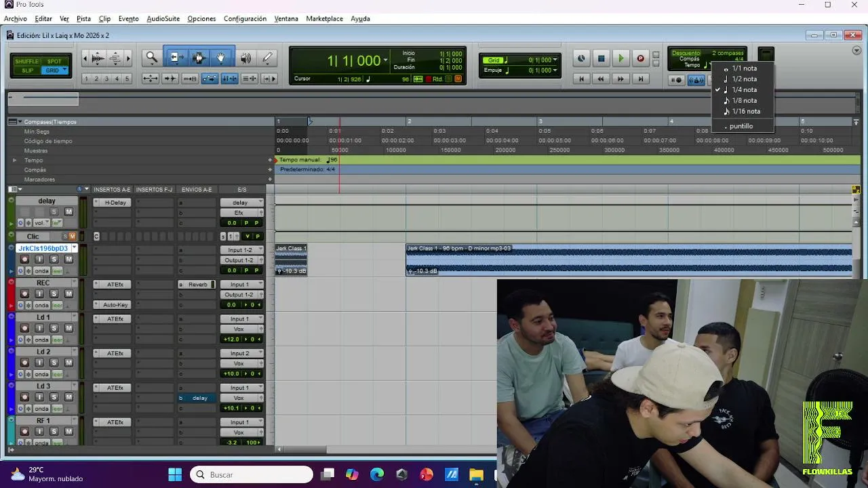Open onda track view selector on Ld 1
The height and width of the screenshot is (488, 868).
pyautogui.click(x=42, y=340)
